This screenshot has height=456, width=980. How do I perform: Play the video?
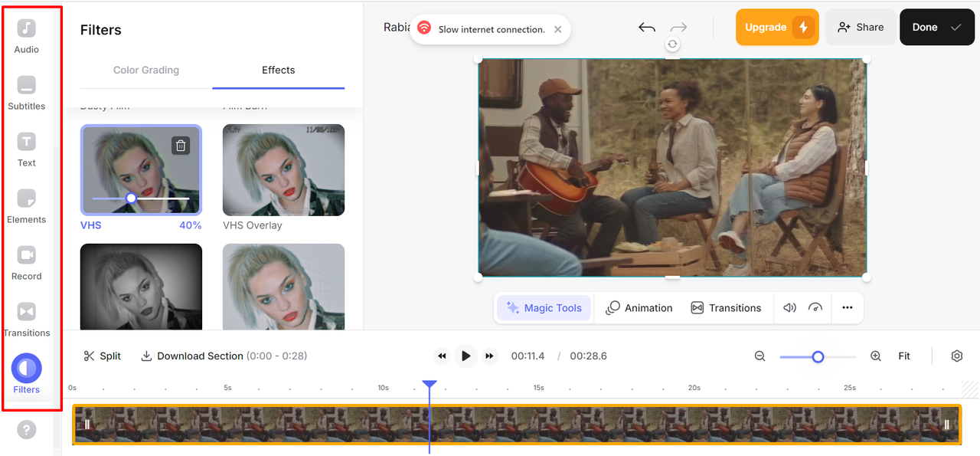point(465,356)
